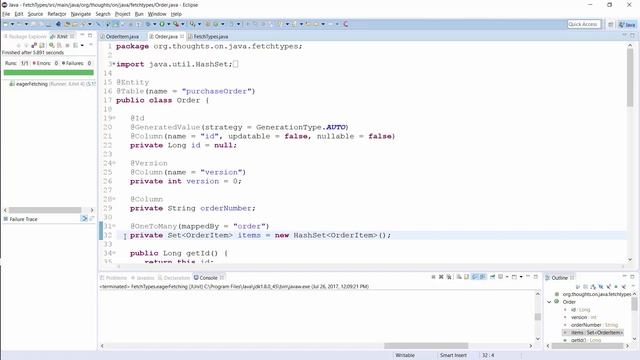Select the Java perspective button

(x=627, y=24)
